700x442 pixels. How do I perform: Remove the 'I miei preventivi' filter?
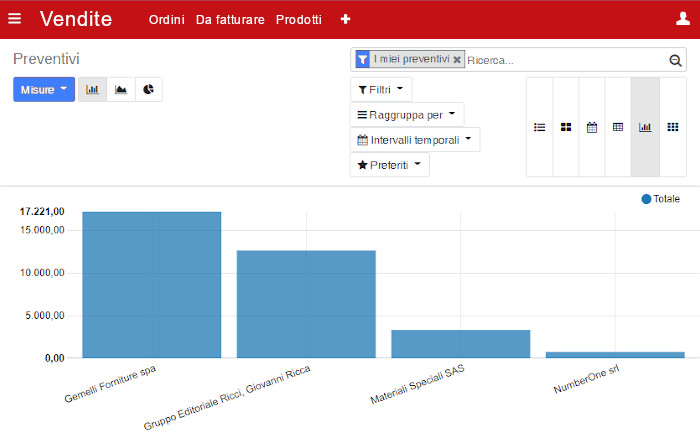457,59
